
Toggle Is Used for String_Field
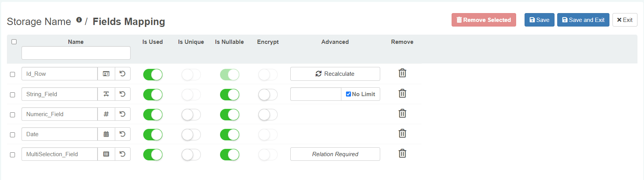153,95
